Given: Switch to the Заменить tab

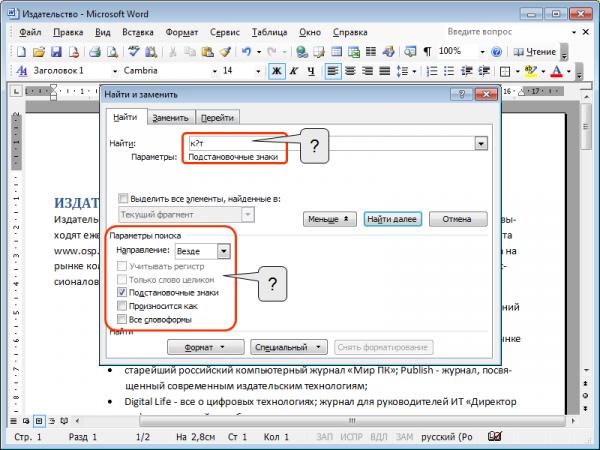Looking at the screenshot, I should tap(170, 118).
